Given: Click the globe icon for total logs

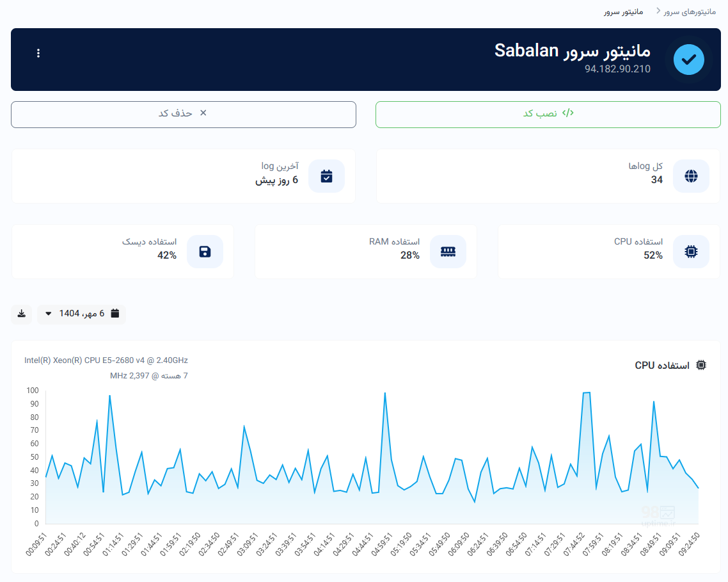Looking at the screenshot, I should coord(691,176).
